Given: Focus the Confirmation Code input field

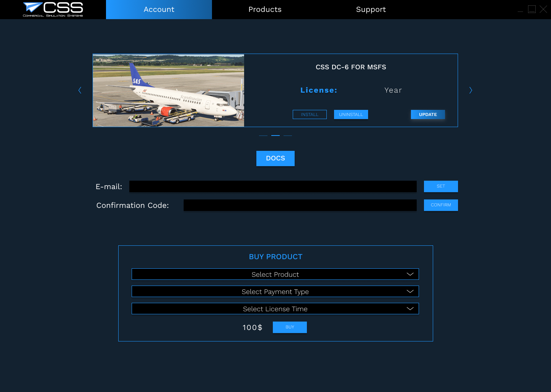Looking at the screenshot, I should tap(300, 205).
